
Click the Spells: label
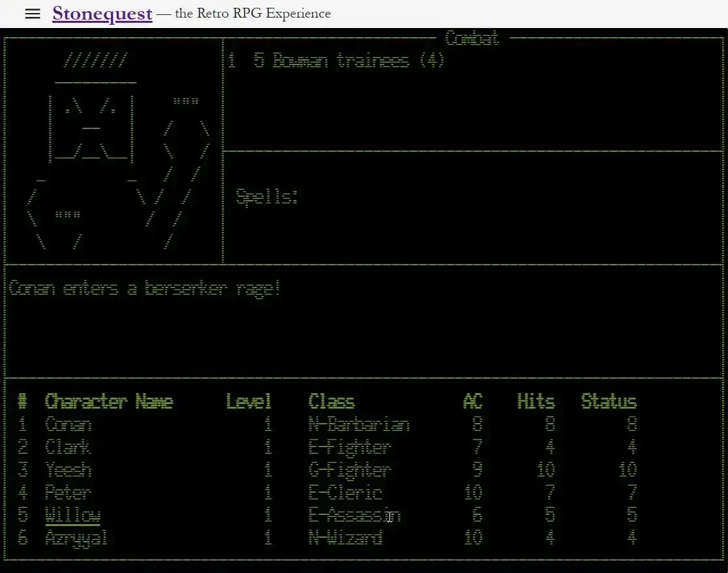click(x=267, y=198)
